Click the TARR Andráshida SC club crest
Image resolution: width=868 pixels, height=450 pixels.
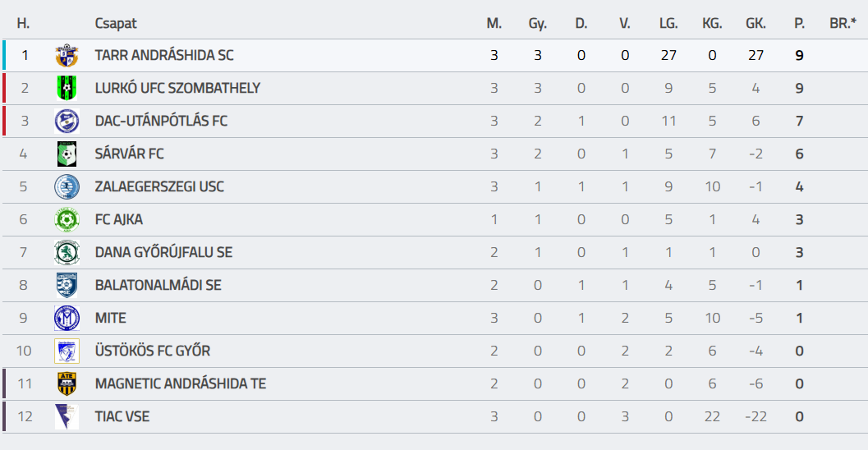pyautogui.click(x=67, y=55)
